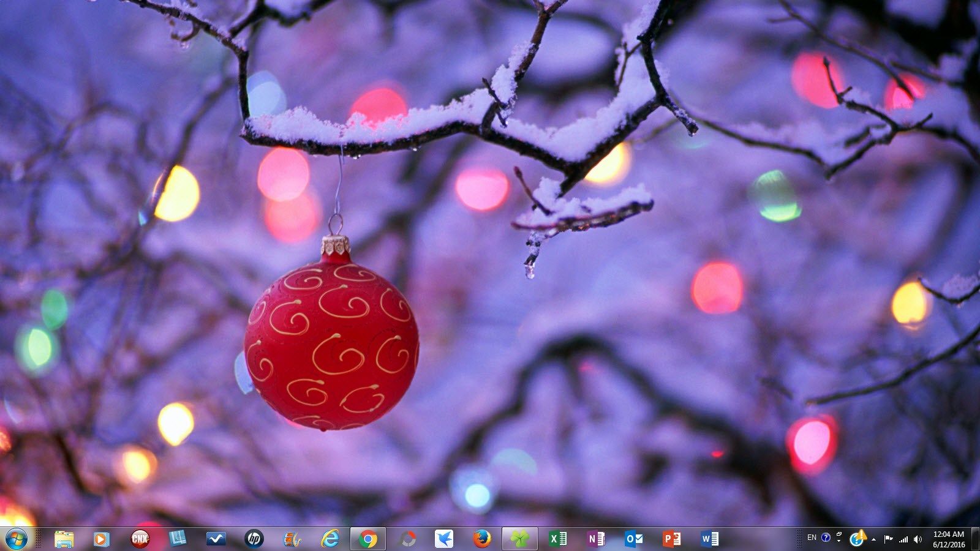Image resolution: width=980 pixels, height=551 pixels.
Task: Open the Windows Start menu
Action: (16, 539)
